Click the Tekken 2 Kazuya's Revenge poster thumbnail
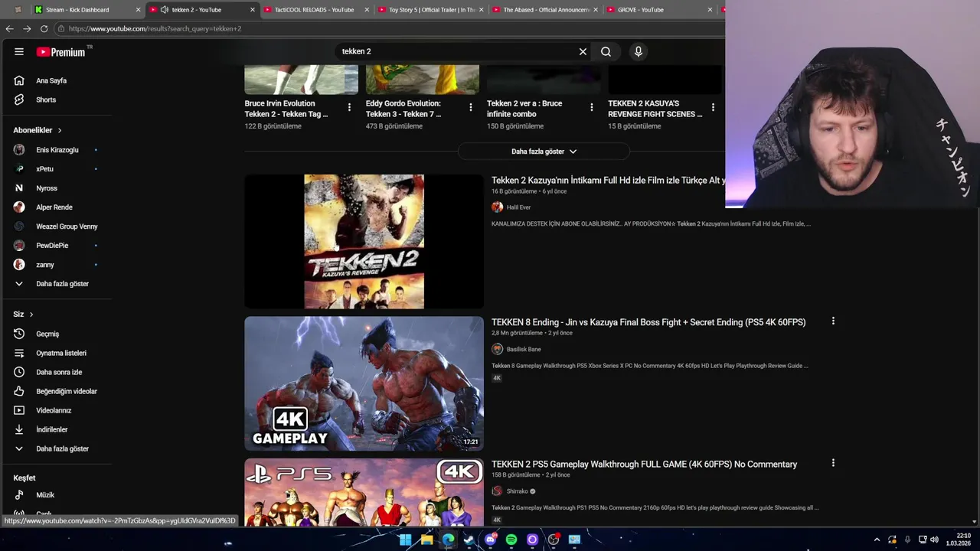 coord(364,242)
